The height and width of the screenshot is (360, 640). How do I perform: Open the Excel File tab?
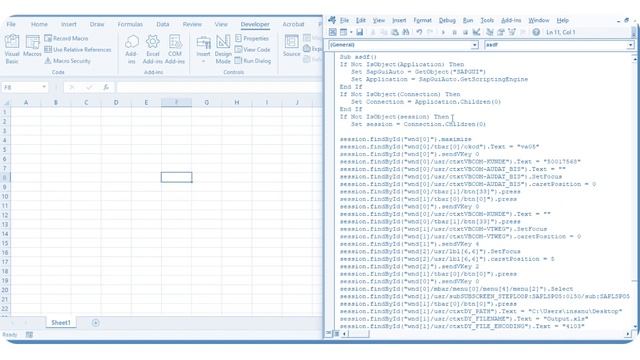point(11,24)
